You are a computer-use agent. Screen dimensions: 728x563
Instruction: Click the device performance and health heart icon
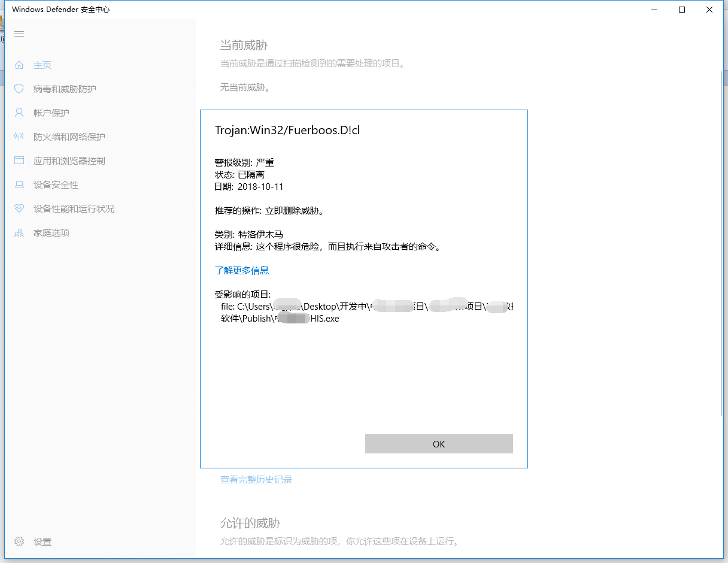tap(19, 208)
